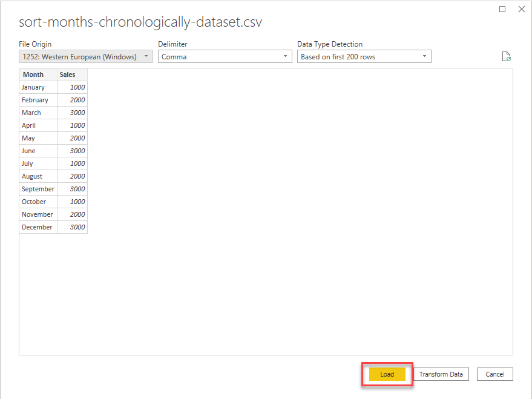
Task: Click the September cell in the preview
Action: [x=38, y=189]
